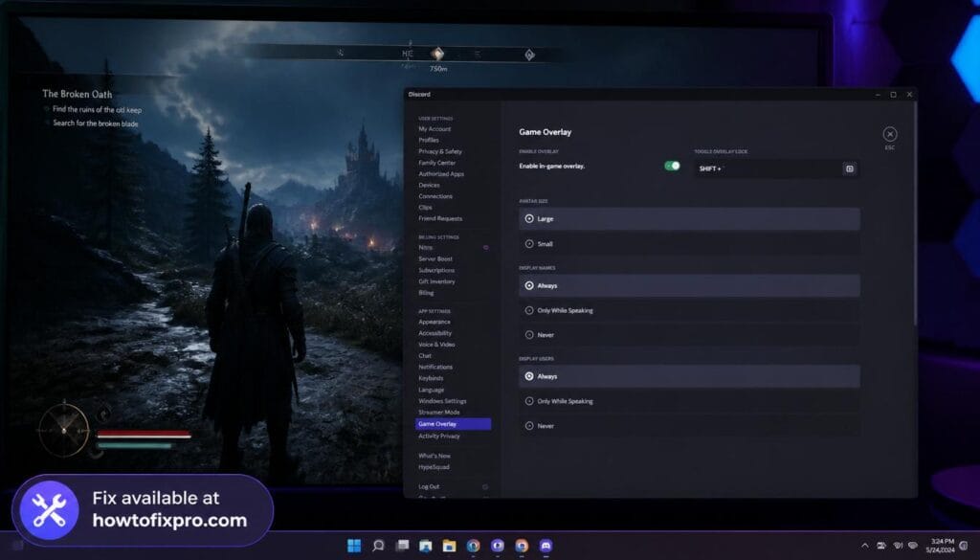Viewport: 980px width, 560px height.
Task: Select Always under Display Names
Action: 689,285
